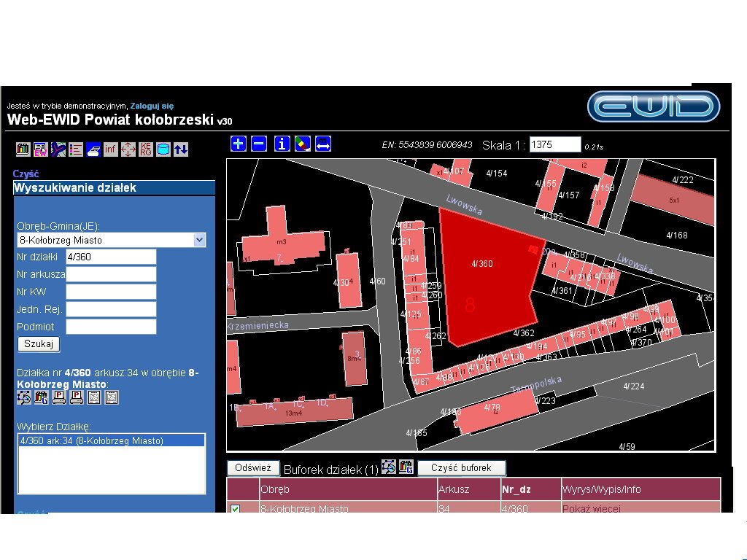Open the left map sheet icon
Image resolution: width=747 pixels, height=560 pixels.
point(94,397)
